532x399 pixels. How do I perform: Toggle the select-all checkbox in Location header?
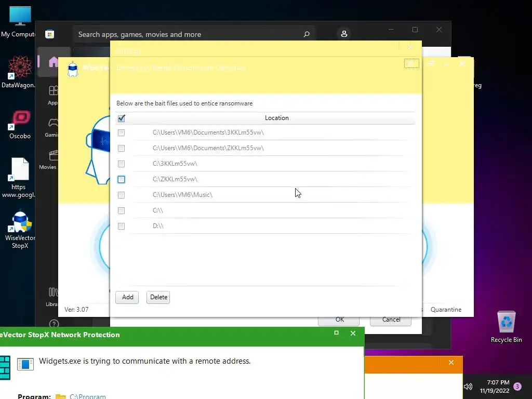[121, 118]
